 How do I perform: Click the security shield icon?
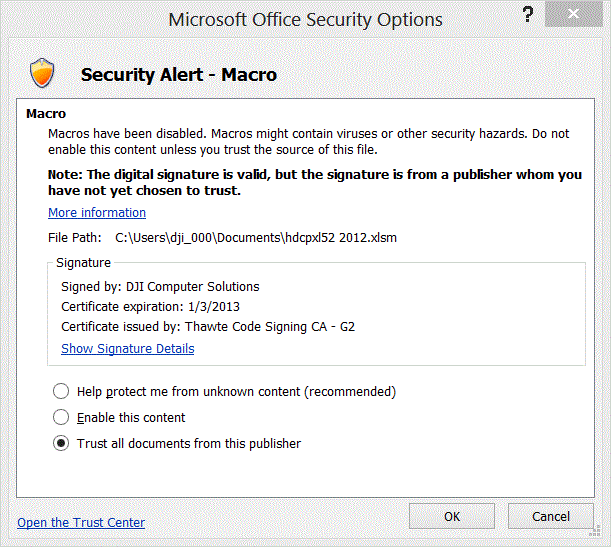click(42, 73)
